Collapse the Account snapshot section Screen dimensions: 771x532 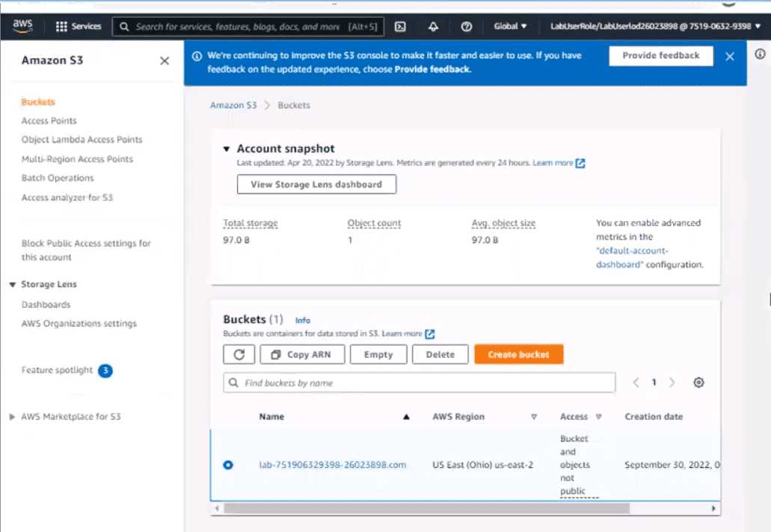tap(227, 149)
